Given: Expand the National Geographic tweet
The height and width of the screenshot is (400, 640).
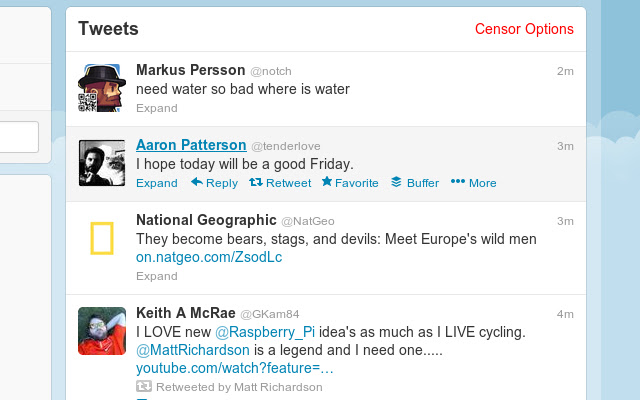Looking at the screenshot, I should 157,276.
